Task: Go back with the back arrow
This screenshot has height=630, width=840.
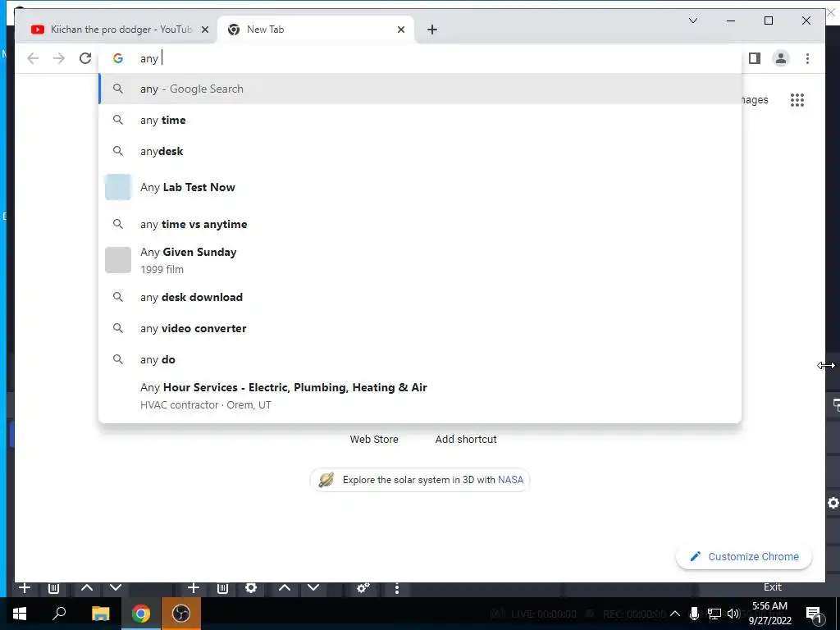Action: tap(33, 58)
